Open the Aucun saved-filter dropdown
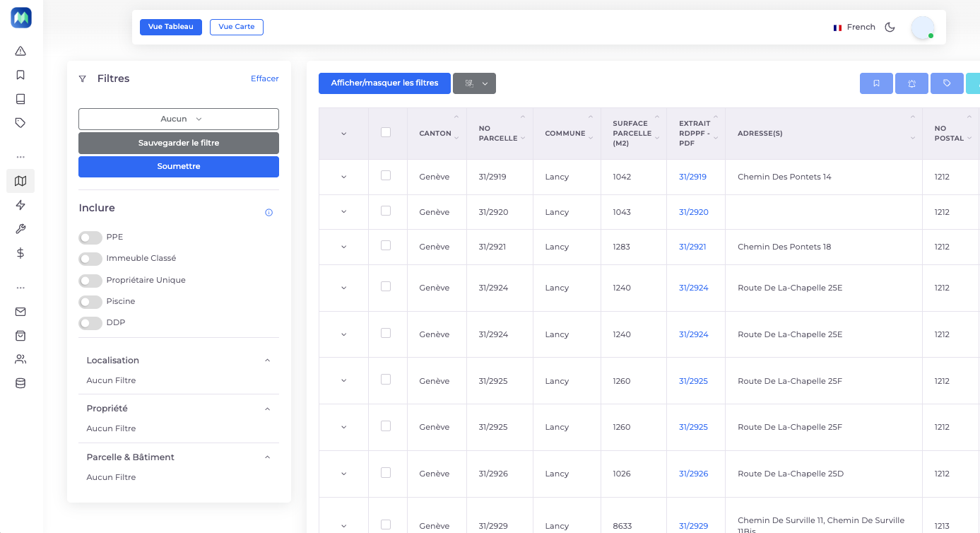This screenshot has height=533, width=980. tap(179, 119)
